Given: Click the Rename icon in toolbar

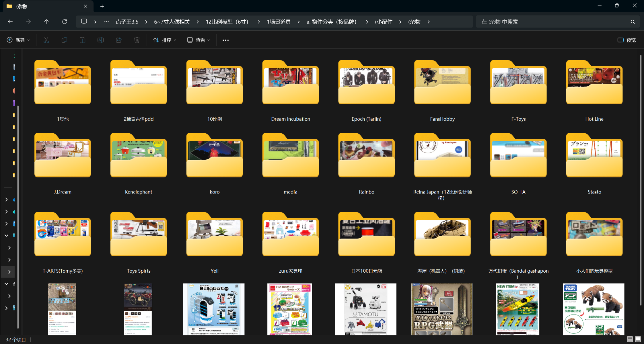Looking at the screenshot, I should tap(100, 40).
